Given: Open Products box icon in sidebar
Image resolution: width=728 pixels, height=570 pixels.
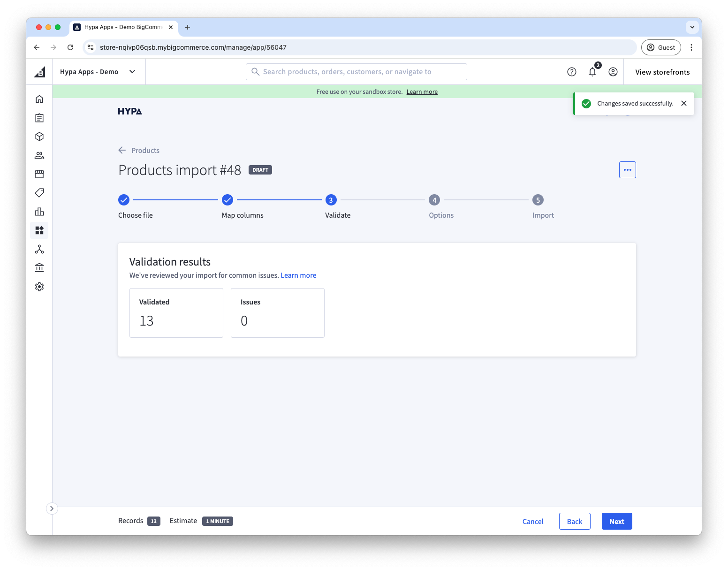Looking at the screenshot, I should (x=39, y=137).
